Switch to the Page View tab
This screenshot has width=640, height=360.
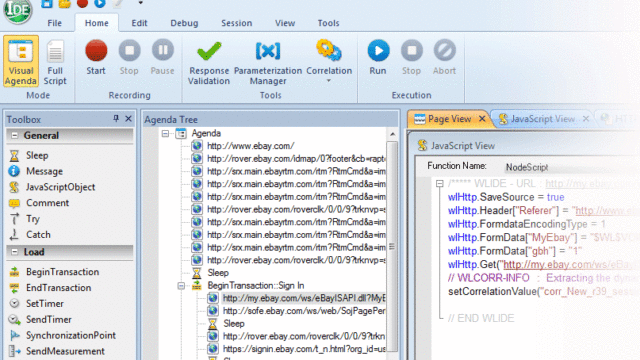[449, 119]
